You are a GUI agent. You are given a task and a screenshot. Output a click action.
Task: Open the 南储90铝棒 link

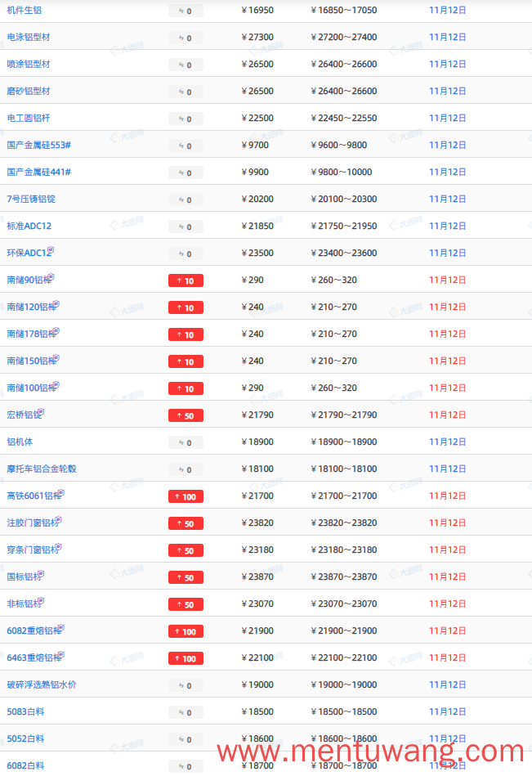coord(28,280)
